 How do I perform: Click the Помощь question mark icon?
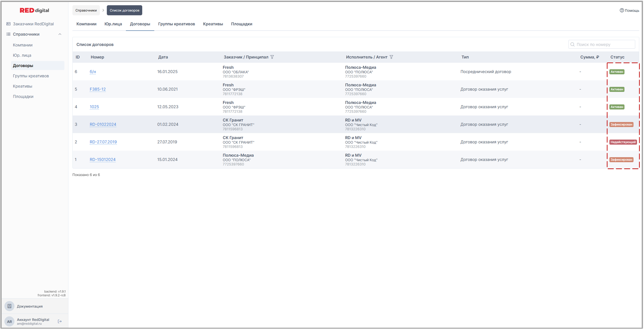622,11
